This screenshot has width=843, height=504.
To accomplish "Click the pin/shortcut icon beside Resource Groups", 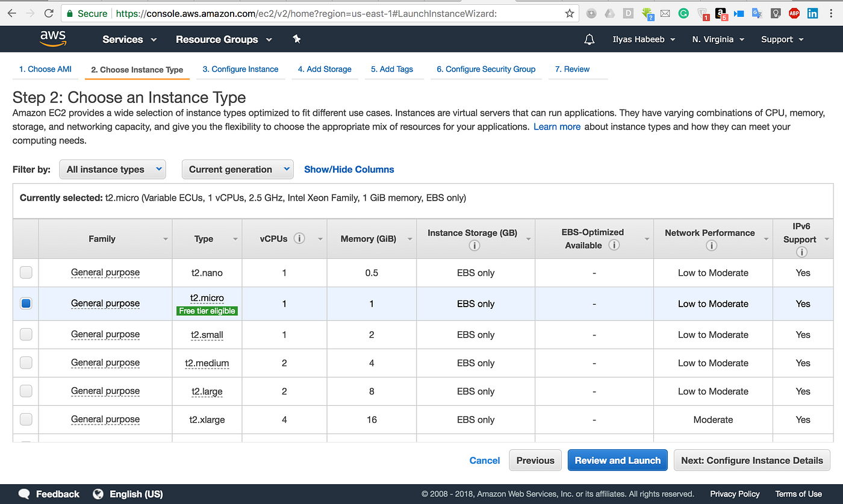I will 296,39.
